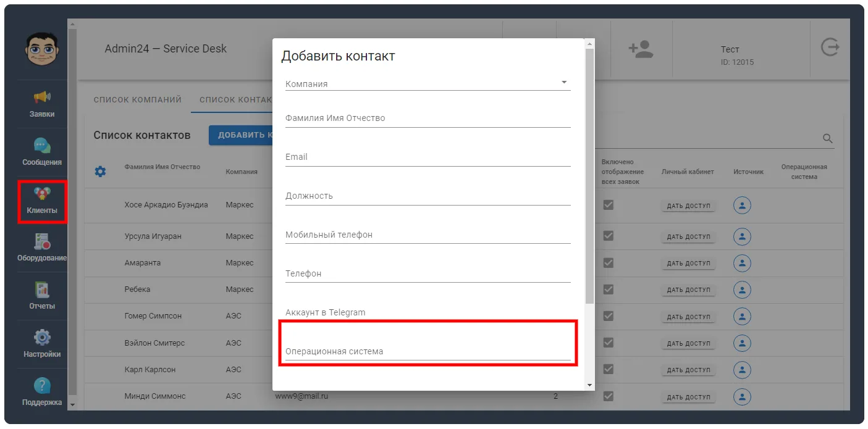Click the Мобильный телефон field

coord(428,235)
